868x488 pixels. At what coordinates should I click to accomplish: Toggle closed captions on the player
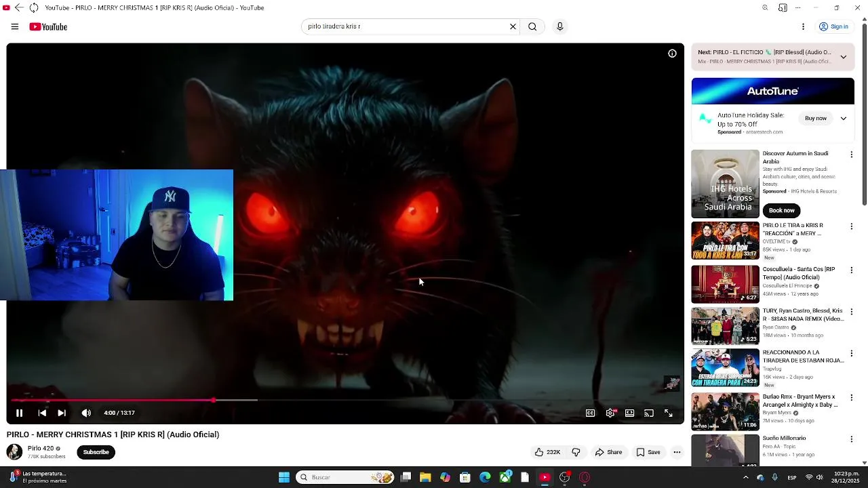591,413
